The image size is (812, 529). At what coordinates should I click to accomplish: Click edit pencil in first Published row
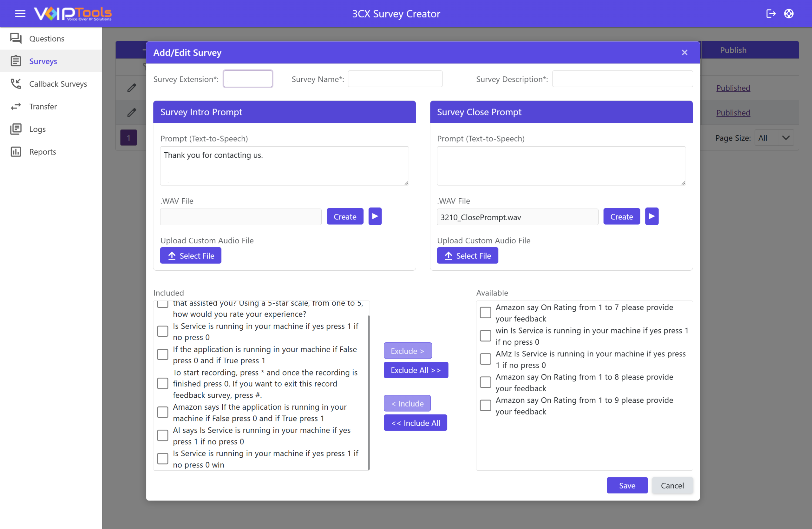pos(132,88)
